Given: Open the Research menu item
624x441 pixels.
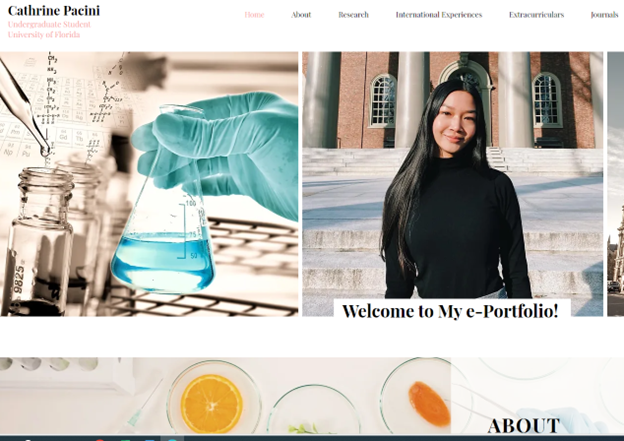Looking at the screenshot, I should point(353,15).
